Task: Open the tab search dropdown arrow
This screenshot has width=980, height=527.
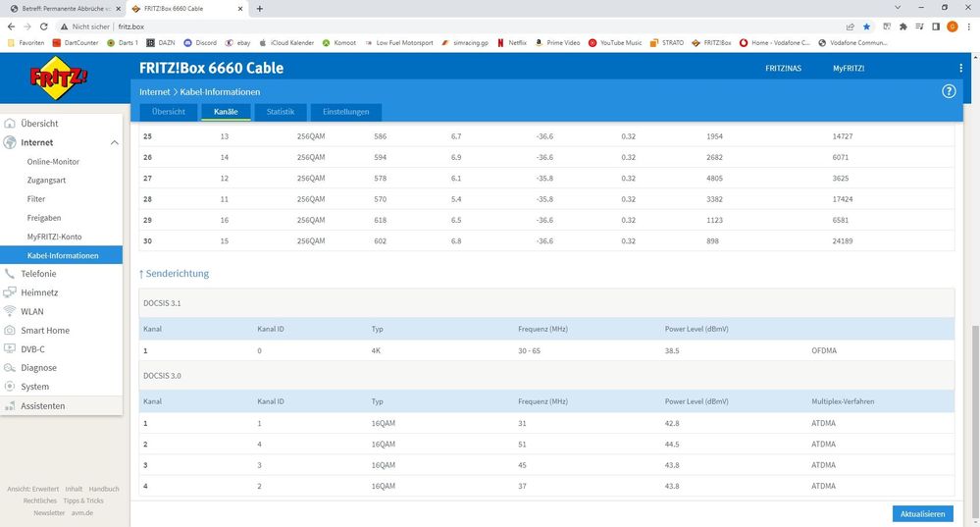Action: tap(898, 8)
